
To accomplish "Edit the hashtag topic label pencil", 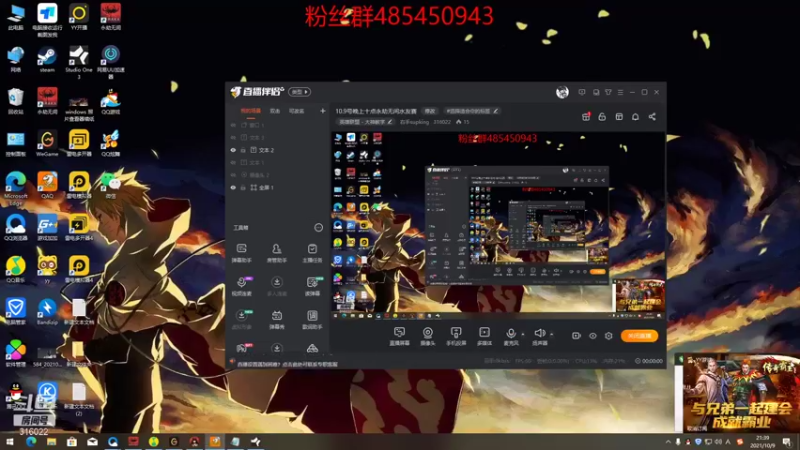I will (495, 111).
